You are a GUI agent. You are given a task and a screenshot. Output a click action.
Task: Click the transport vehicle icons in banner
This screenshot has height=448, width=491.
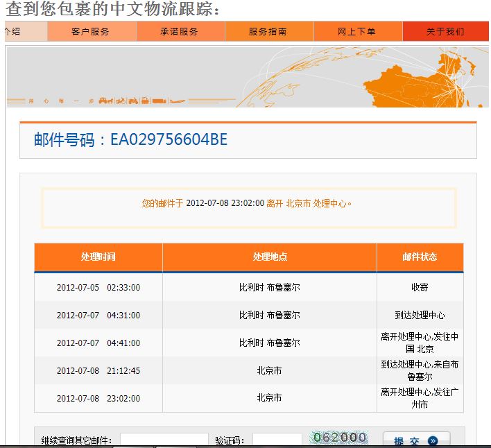click(x=132, y=101)
